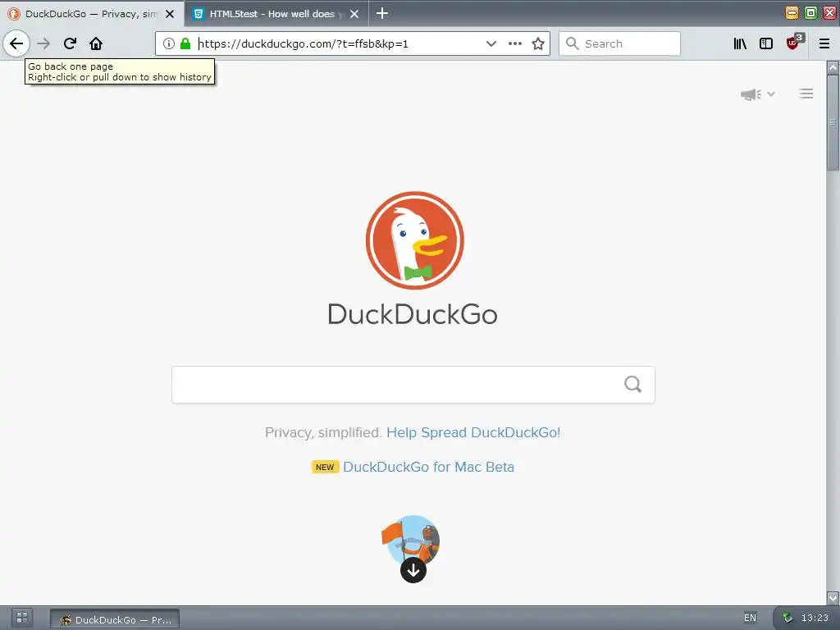Click the green padlock security icon
This screenshot has width=840, height=630.
tap(185, 43)
